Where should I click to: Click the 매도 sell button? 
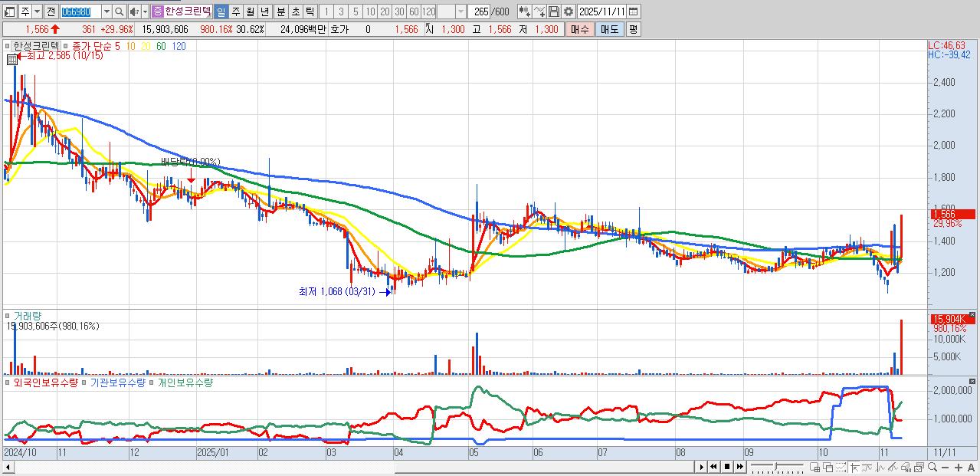click(610, 29)
